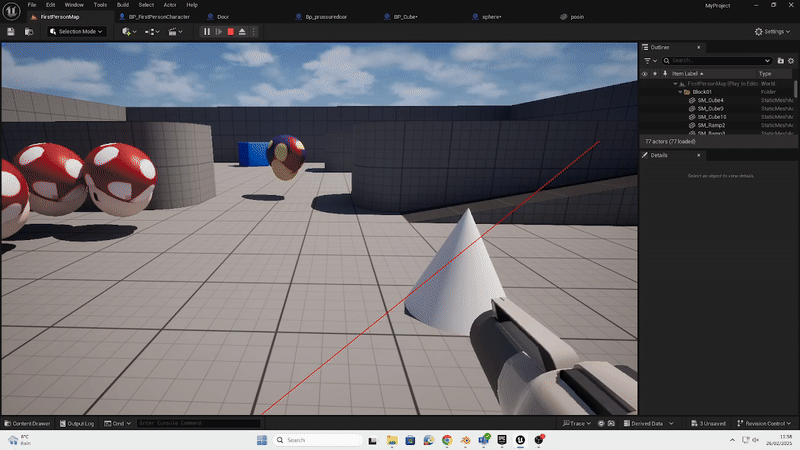The height and width of the screenshot is (450, 800).
Task: Open the Settings dropdown in toolbar
Action: 772,32
